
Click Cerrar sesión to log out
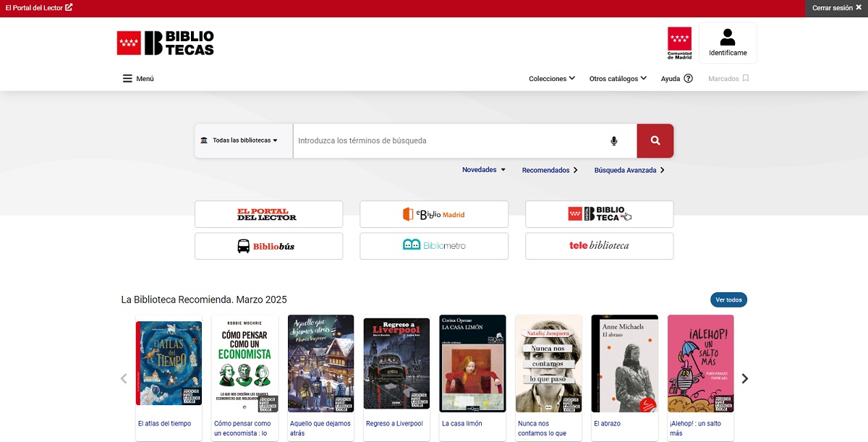[x=837, y=8]
